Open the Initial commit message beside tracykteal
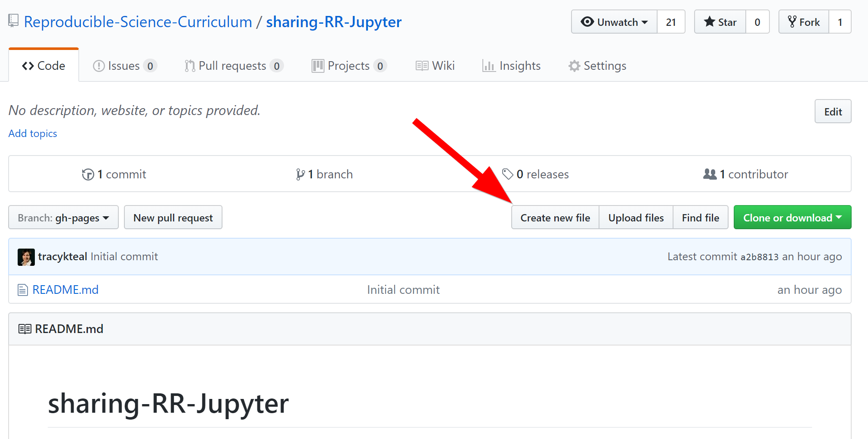 click(x=124, y=257)
